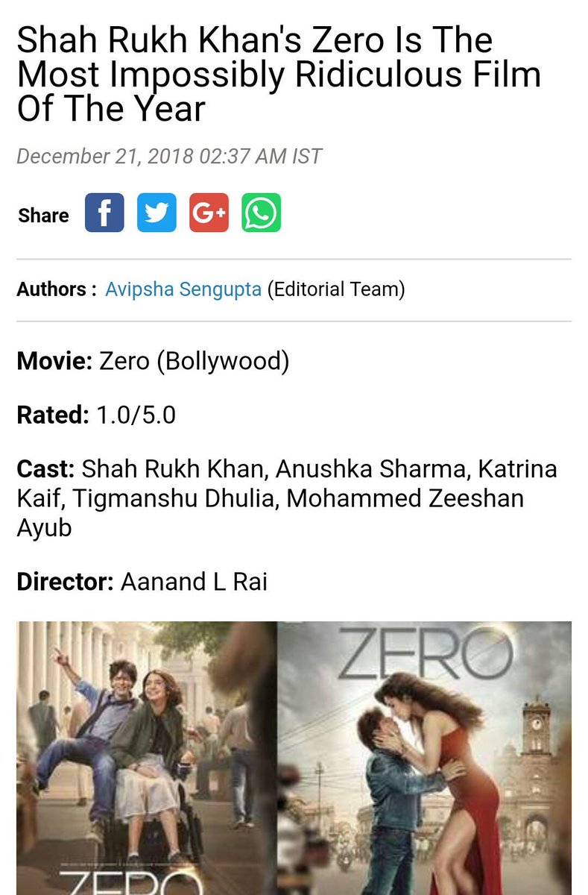588x895 pixels.
Task: Open author Avipsha Sengupta's profile link
Action: click(x=183, y=289)
